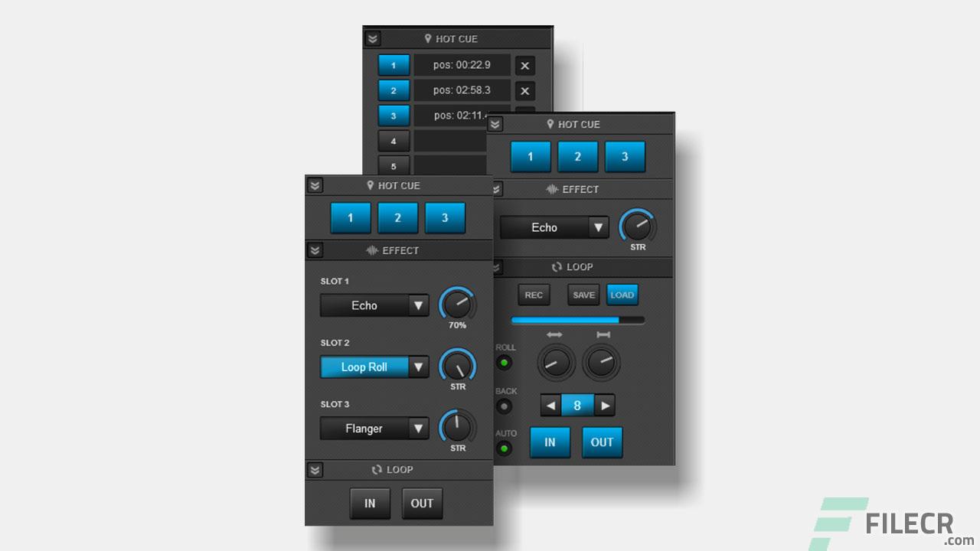Trigger hot cue 3 in SLOT panel
The height and width of the screenshot is (551, 980).
(445, 218)
